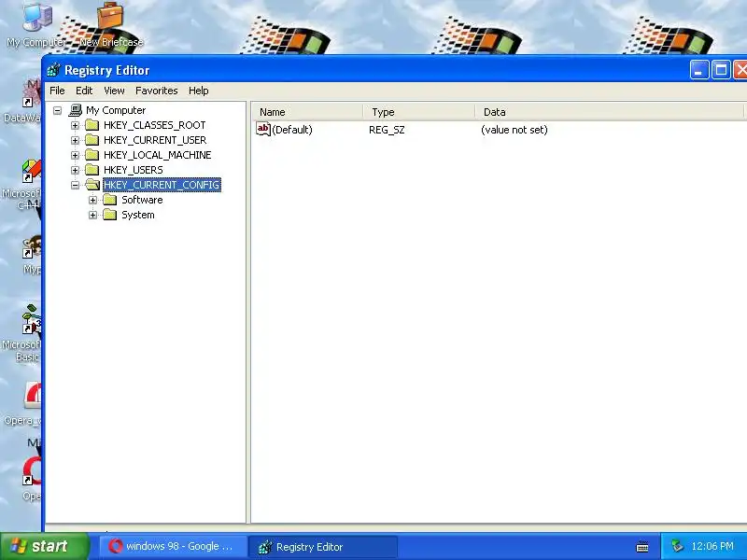Viewport: 747px width, 560px height.
Task: Select the highlighted HKEY_CURRENT_CONFIG label
Action: [x=162, y=185]
